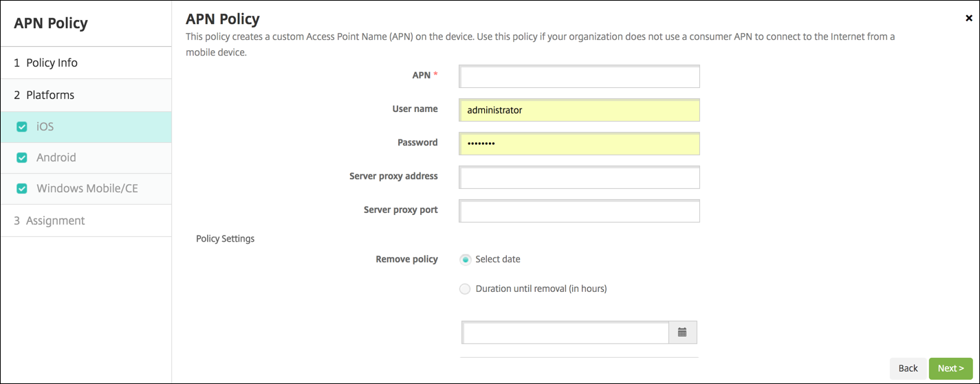Switch to Android platform settings
980x384 pixels.
56,157
